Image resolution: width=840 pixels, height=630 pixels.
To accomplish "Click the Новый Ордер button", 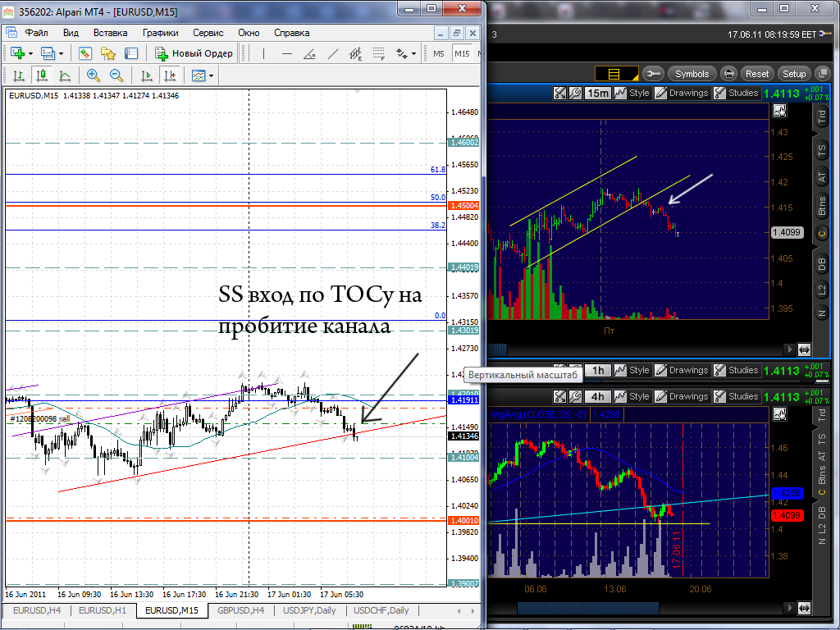I will [194, 53].
